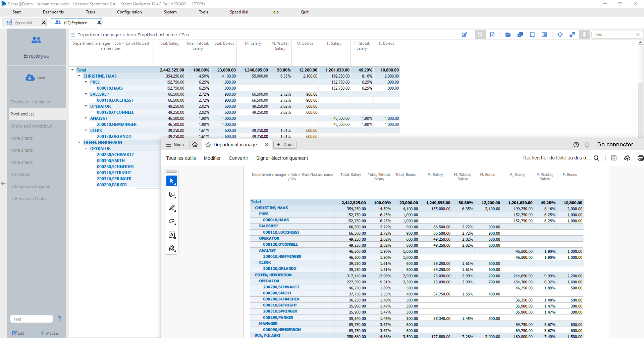Close the Speed dial tab
The width and height of the screenshot is (644, 338).
point(44,22)
